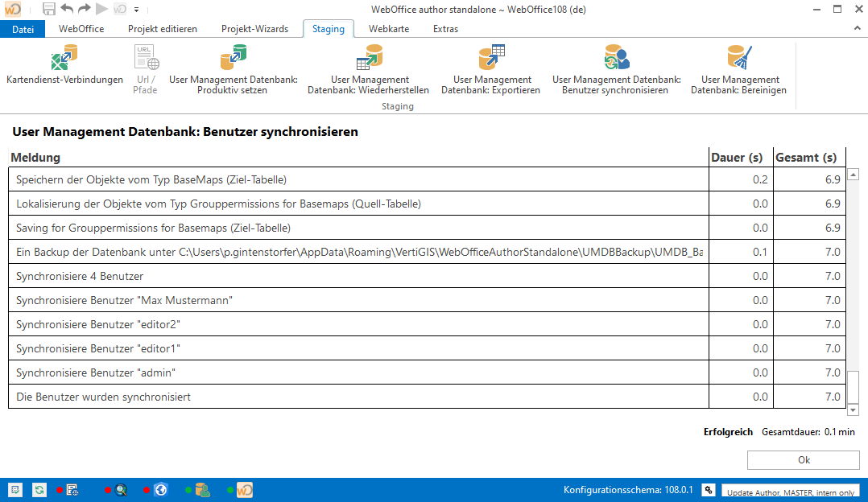The width and height of the screenshot is (868, 502).
Task: Open the Update Author, MASTER, intern only dropdown
Action: click(x=790, y=490)
